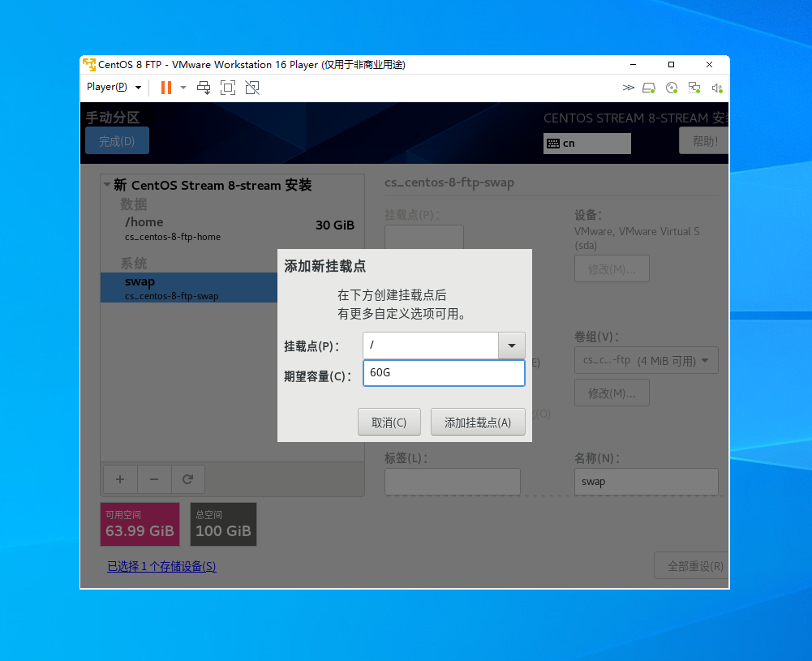
Task: Click the 30 GiB size of /home
Action: pyautogui.click(x=335, y=225)
